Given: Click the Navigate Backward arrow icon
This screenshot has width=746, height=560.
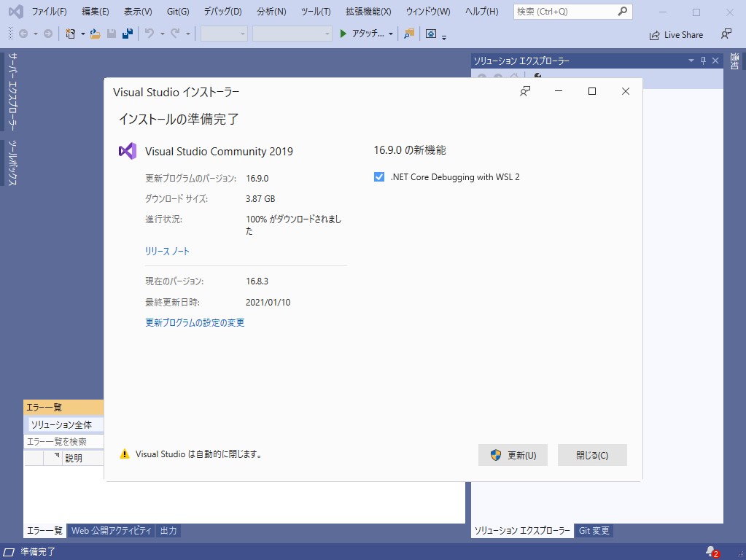Looking at the screenshot, I should coord(23,33).
